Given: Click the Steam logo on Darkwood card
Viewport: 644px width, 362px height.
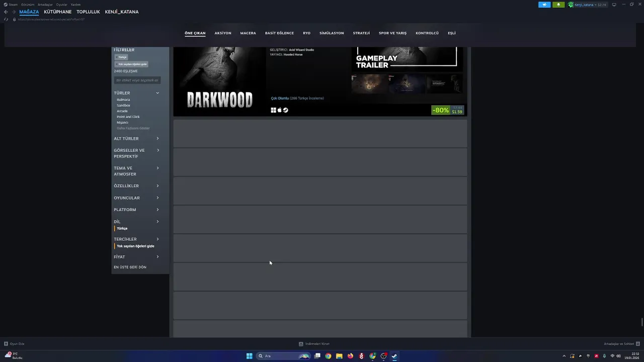Looking at the screenshot, I should pyautogui.click(x=286, y=110).
